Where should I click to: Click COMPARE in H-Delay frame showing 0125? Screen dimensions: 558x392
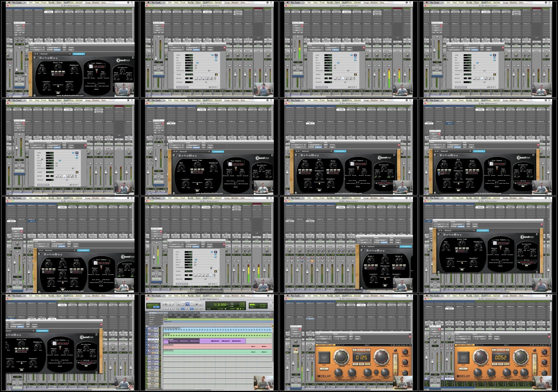pos(344,339)
